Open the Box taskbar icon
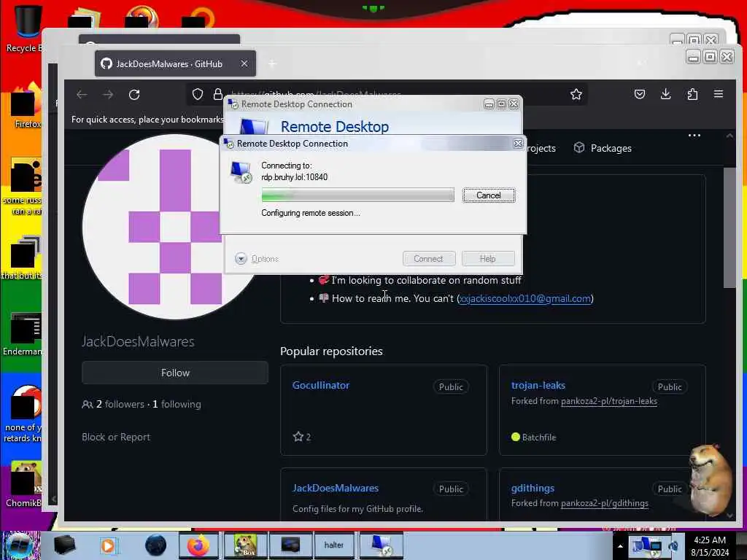Screen dimensions: 747x560 (x=245, y=545)
